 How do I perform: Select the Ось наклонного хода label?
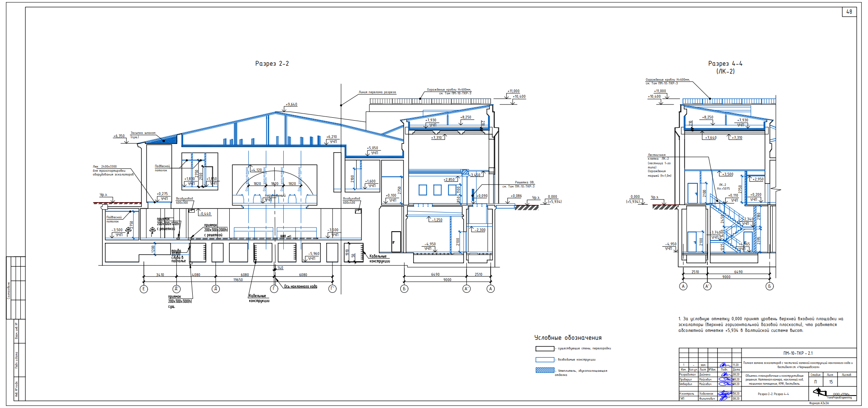300,287
